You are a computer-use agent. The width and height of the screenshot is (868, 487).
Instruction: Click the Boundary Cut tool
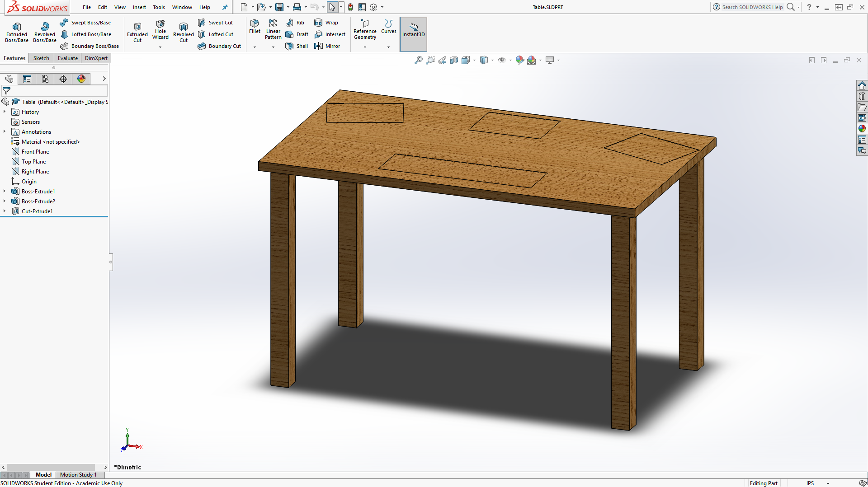[x=220, y=46]
